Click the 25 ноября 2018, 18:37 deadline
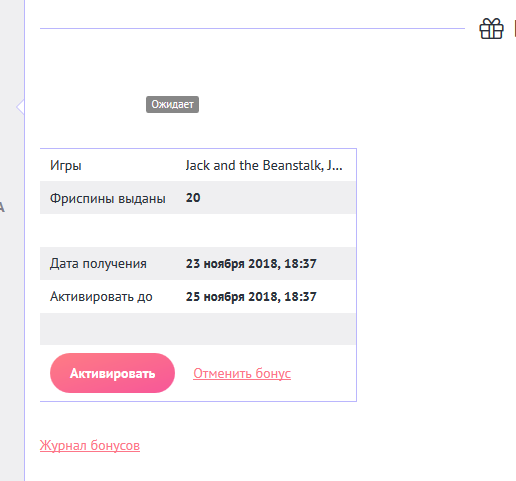 click(x=251, y=296)
